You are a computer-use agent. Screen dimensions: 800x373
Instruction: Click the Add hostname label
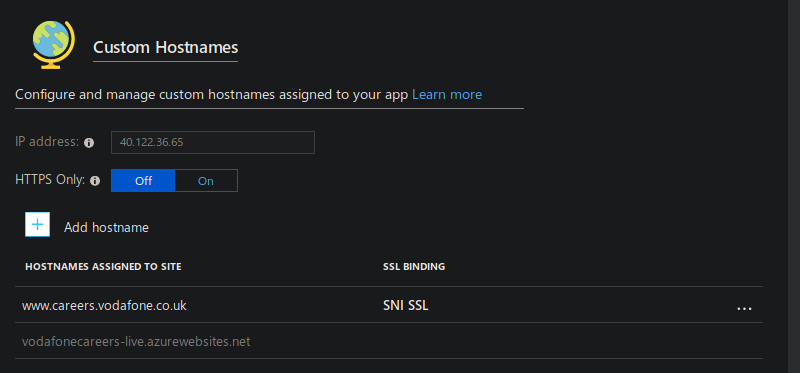[x=106, y=227]
